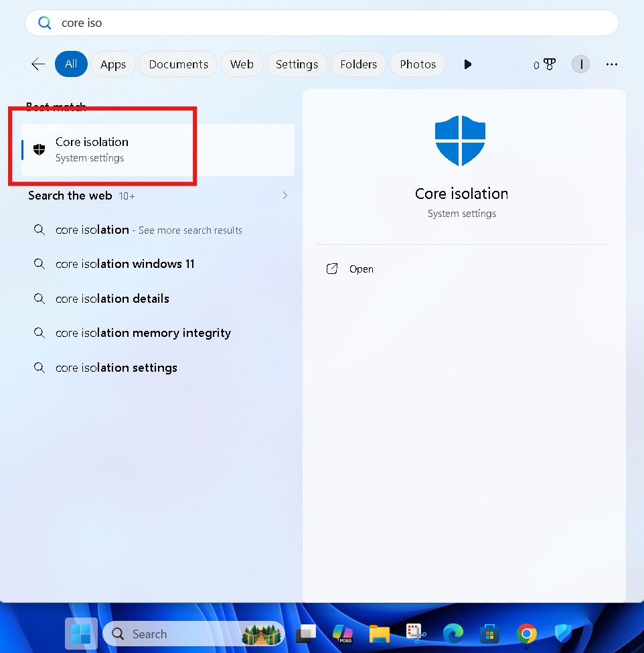
Task: Switch to the Apps filter tab
Action: [113, 64]
